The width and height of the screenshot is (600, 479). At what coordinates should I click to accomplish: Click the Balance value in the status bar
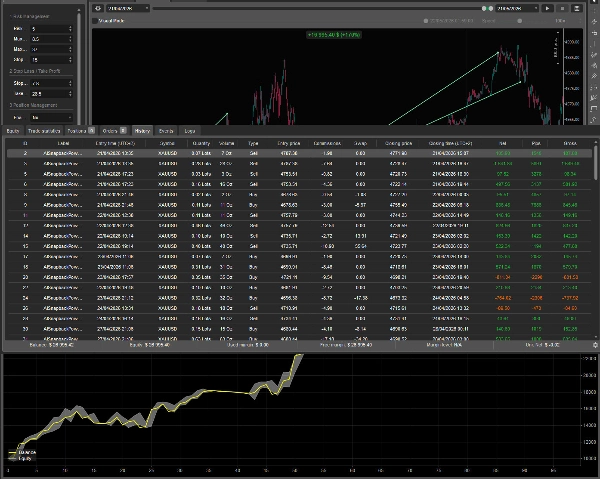click(51, 345)
